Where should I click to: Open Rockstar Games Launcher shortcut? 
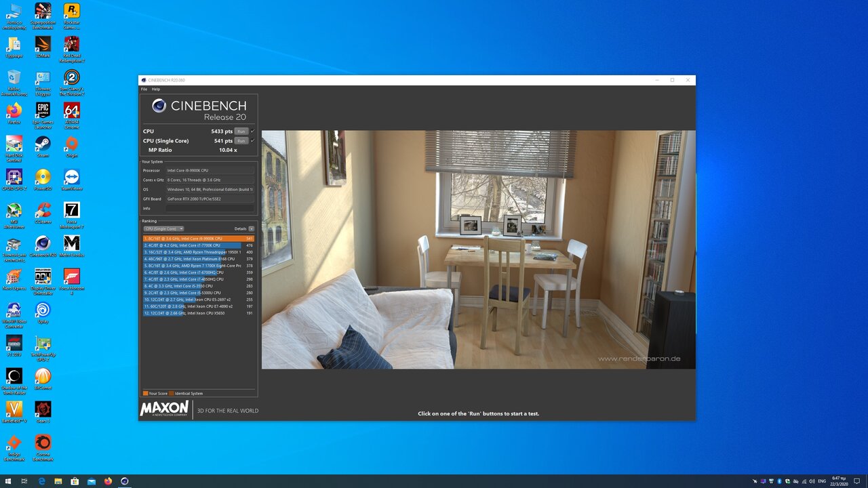(x=71, y=16)
